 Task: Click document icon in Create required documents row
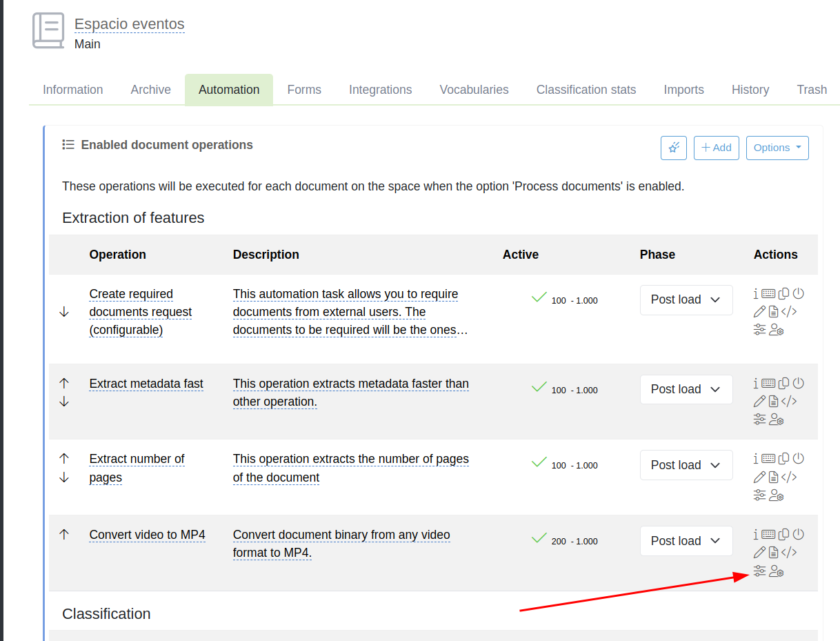[x=774, y=311]
